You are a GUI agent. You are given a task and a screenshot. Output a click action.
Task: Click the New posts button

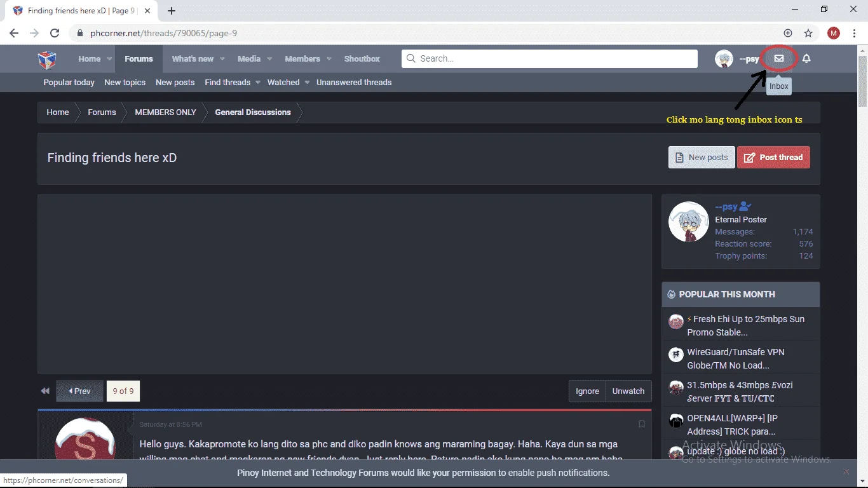coord(702,158)
